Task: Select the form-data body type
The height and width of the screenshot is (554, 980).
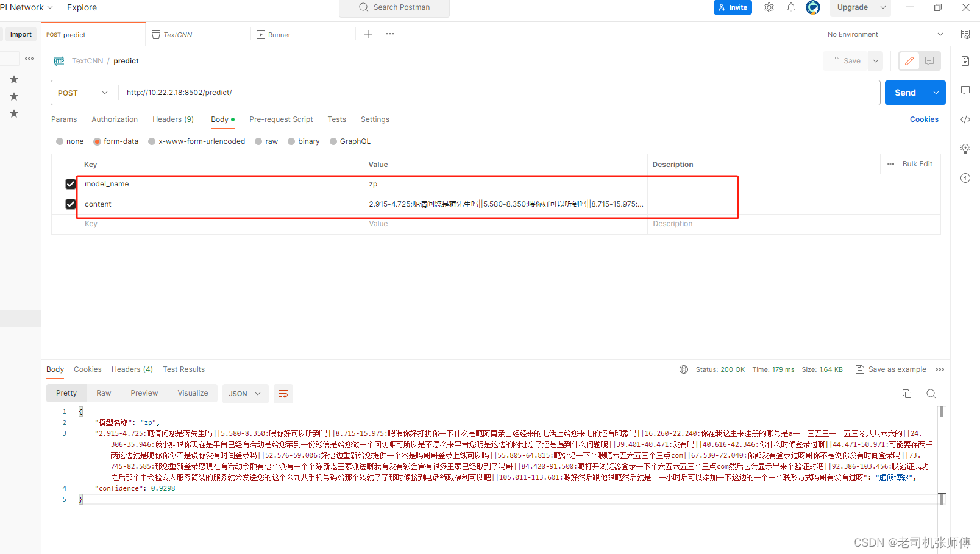Action: [x=97, y=141]
